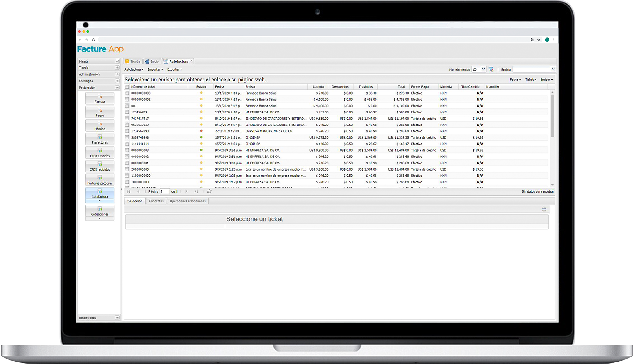The image size is (634, 364).
Task: Open the Exportar toolbar menu
Action: coord(174,69)
